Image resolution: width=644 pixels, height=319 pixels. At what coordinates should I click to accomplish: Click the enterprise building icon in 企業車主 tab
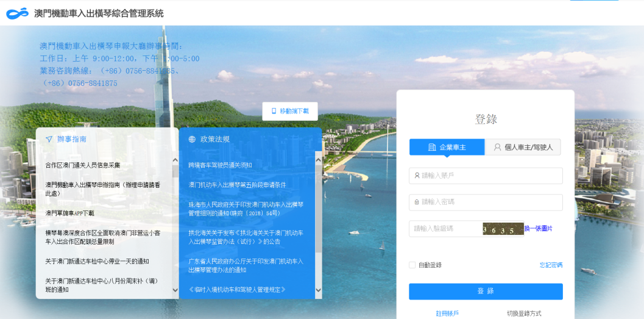pyautogui.click(x=432, y=147)
